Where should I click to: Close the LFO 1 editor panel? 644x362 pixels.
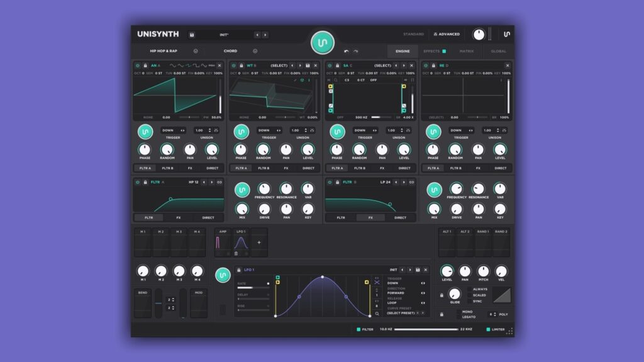[426, 270]
